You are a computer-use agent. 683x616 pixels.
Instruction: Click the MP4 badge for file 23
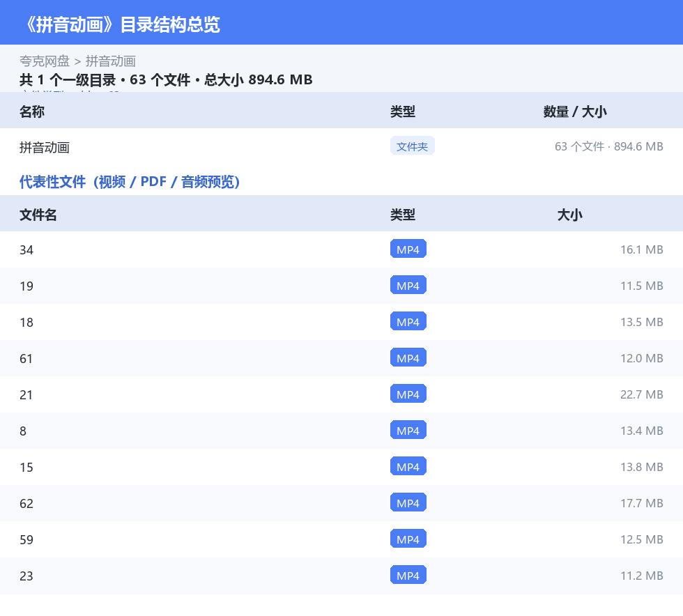pos(408,575)
